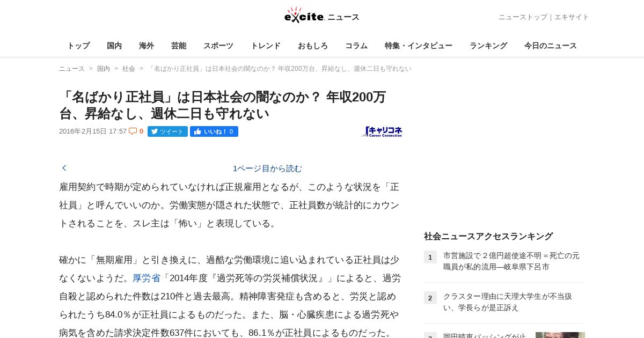Open the ランキング nav tab

tap(488, 46)
